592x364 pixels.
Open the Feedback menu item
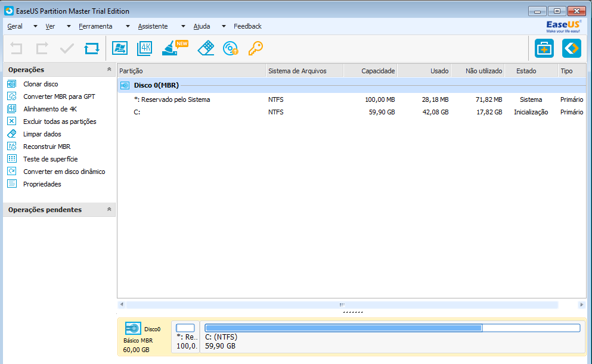click(x=247, y=26)
